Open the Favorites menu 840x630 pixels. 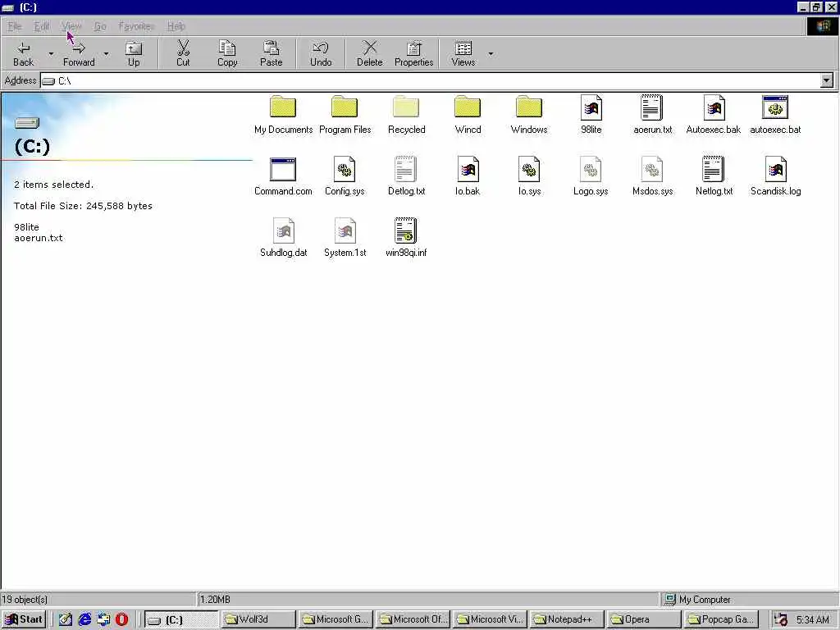[136, 26]
